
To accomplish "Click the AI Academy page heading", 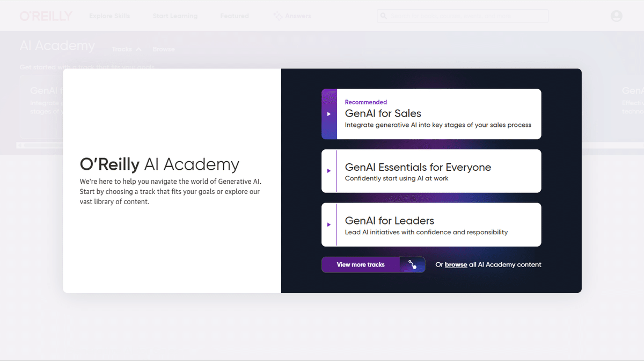I will [x=57, y=46].
